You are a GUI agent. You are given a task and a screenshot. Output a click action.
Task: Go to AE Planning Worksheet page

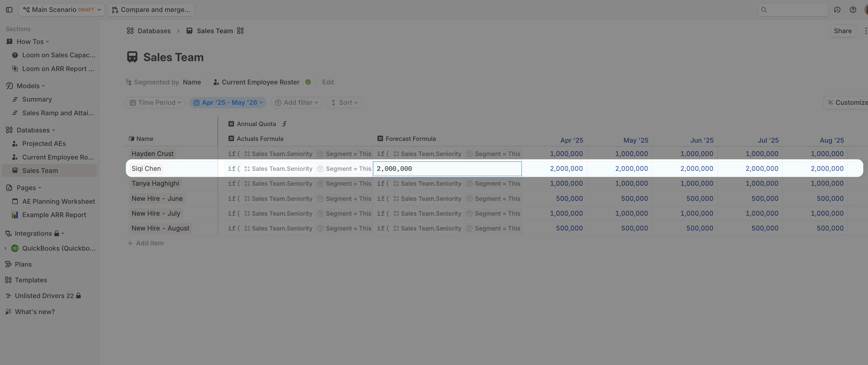pyautogui.click(x=58, y=201)
